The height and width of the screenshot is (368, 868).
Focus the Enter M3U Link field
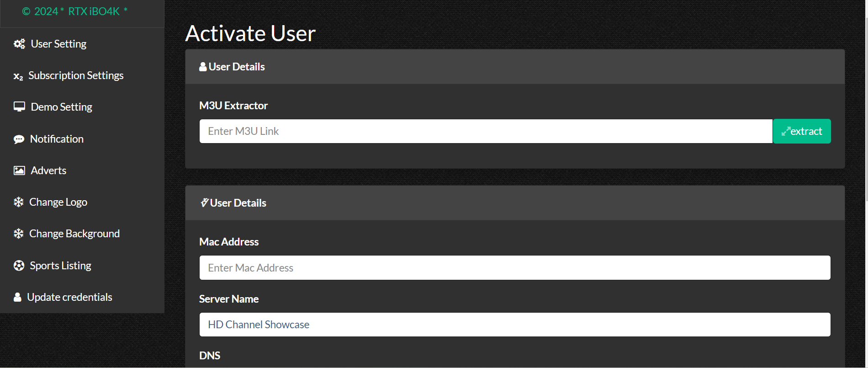click(486, 131)
